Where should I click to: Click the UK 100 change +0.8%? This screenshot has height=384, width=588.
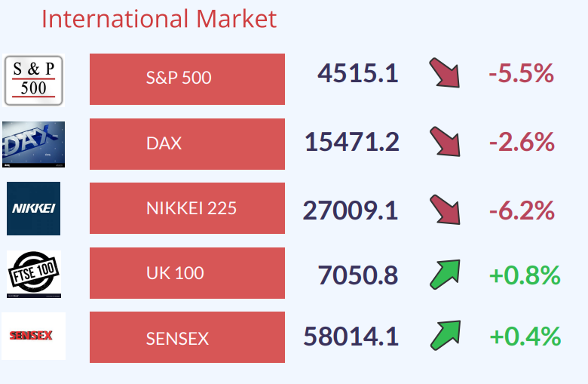pos(525,275)
